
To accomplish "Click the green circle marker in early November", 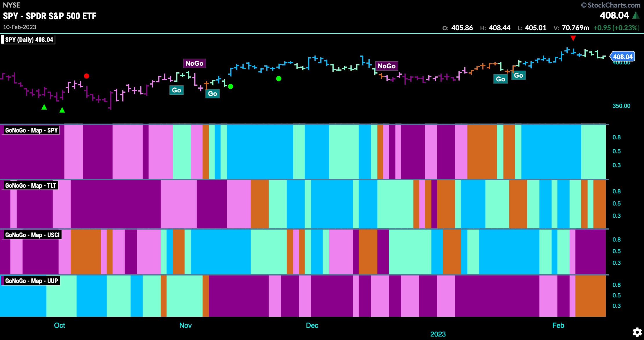I will coord(231,86).
